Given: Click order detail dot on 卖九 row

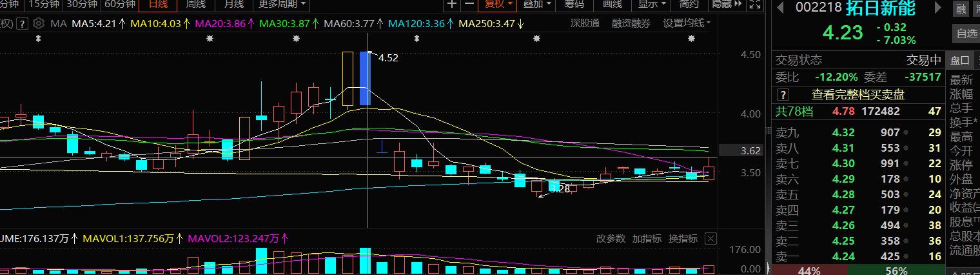Looking at the screenshot, I should coord(905,132).
